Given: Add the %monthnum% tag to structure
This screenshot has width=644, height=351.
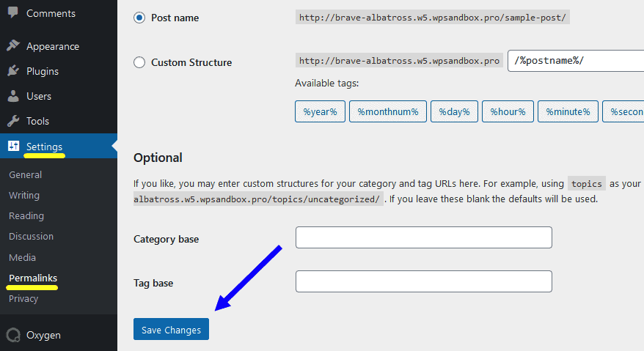Looking at the screenshot, I should click(x=388, y=111).
